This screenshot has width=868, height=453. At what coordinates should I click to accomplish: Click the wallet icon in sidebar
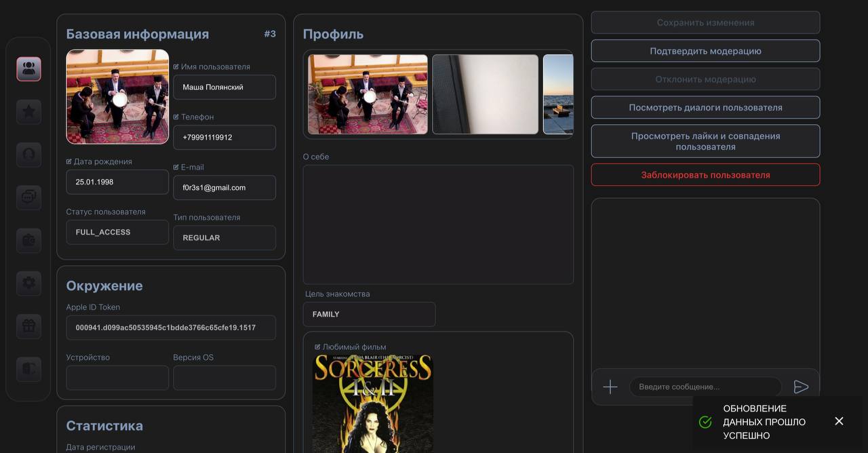click(28, 241)
